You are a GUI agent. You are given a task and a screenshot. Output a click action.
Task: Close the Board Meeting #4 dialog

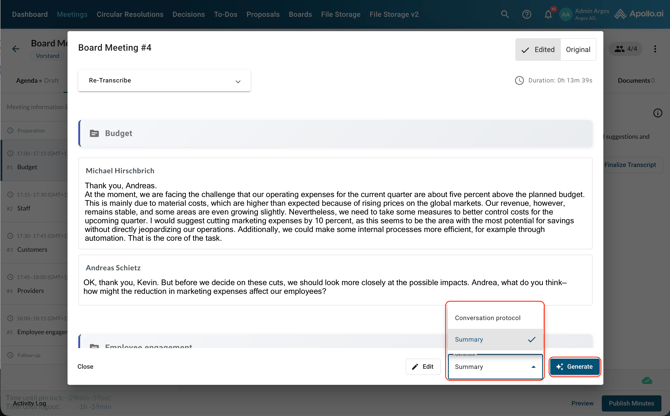click(86, 367)
